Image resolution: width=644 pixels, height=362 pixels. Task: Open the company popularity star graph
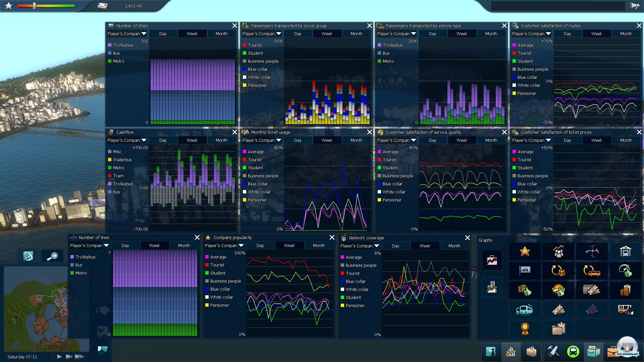(525, 251)
